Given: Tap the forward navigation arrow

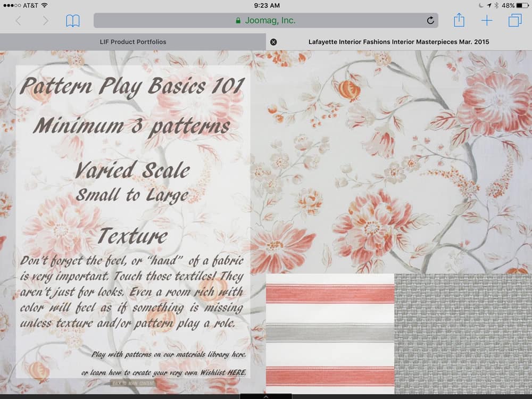Looking at the screenshot, I should click(46, 21).
